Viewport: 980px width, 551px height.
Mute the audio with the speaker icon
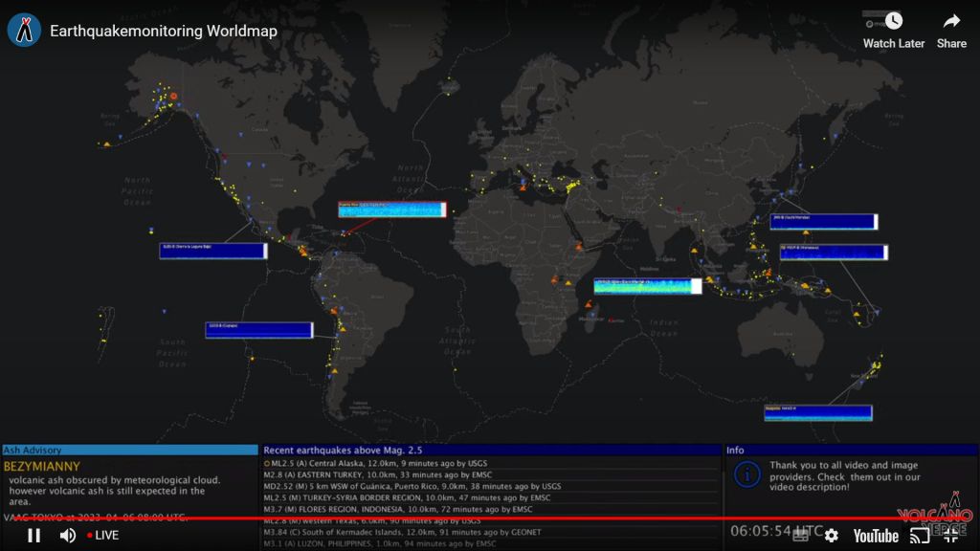click(68, 535)
